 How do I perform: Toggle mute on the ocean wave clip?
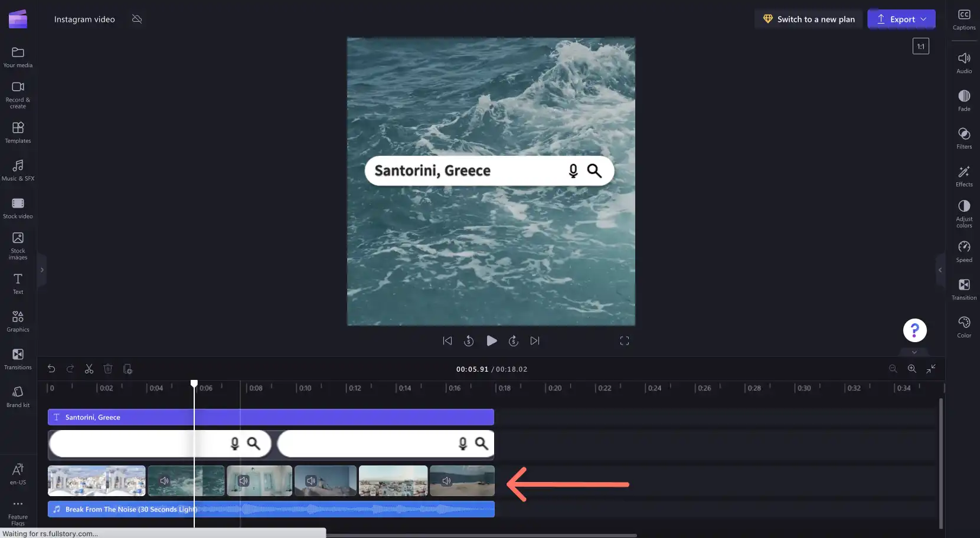click(x=165, y=481)
